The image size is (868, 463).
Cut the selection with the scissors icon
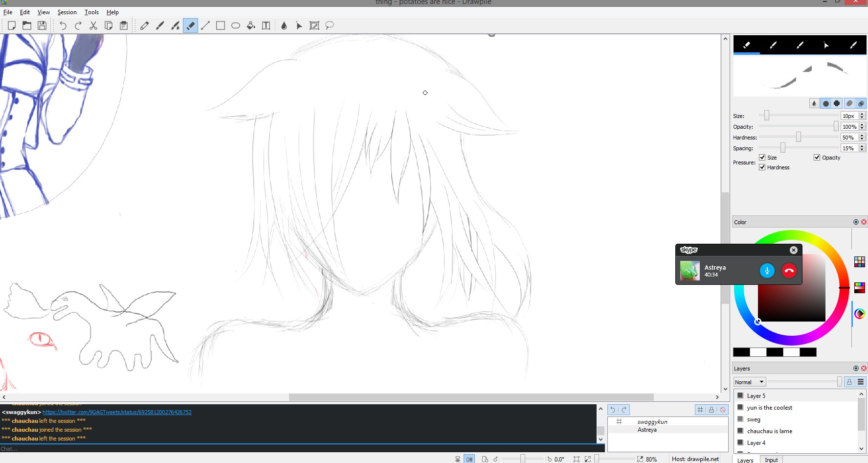click(x=93, y=25)
